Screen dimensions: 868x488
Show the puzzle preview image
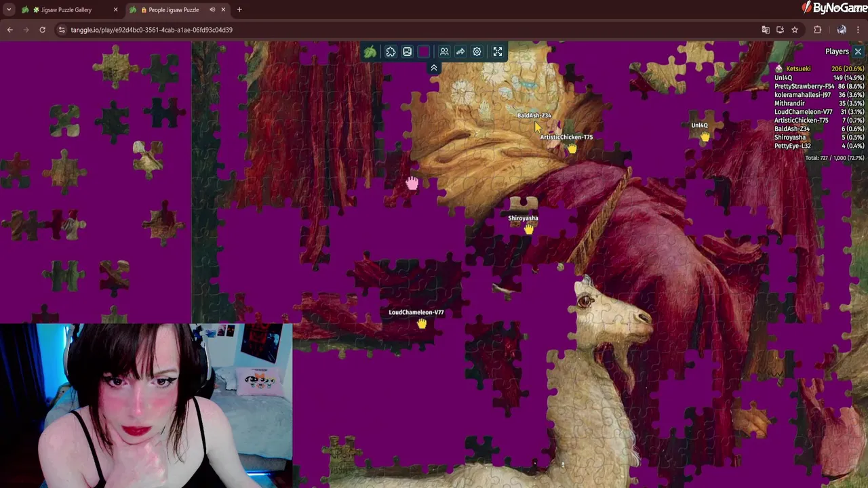point(407,52)
